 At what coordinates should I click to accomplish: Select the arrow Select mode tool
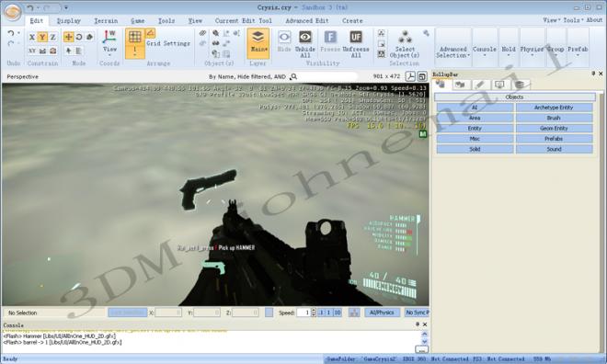coord(69,51)
